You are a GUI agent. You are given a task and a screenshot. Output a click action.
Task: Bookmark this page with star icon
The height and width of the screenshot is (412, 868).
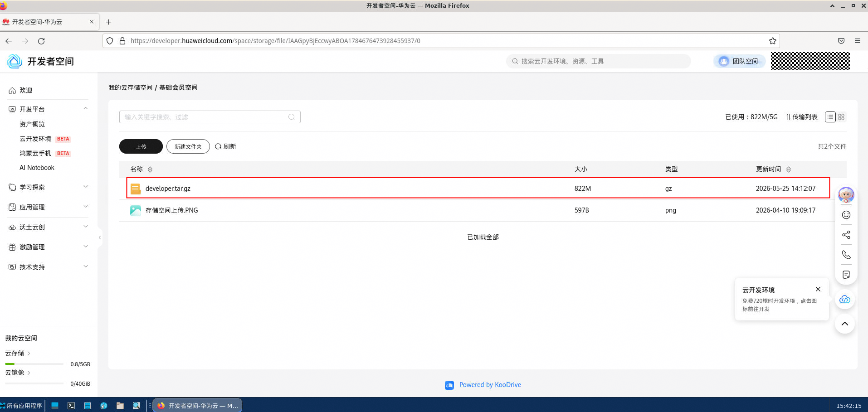coord(772,41)
